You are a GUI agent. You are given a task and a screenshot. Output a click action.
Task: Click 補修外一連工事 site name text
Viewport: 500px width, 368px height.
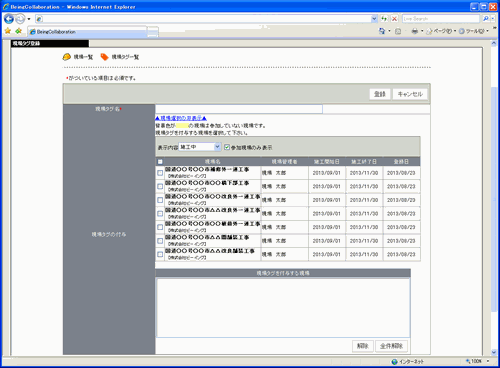(207, 170)
